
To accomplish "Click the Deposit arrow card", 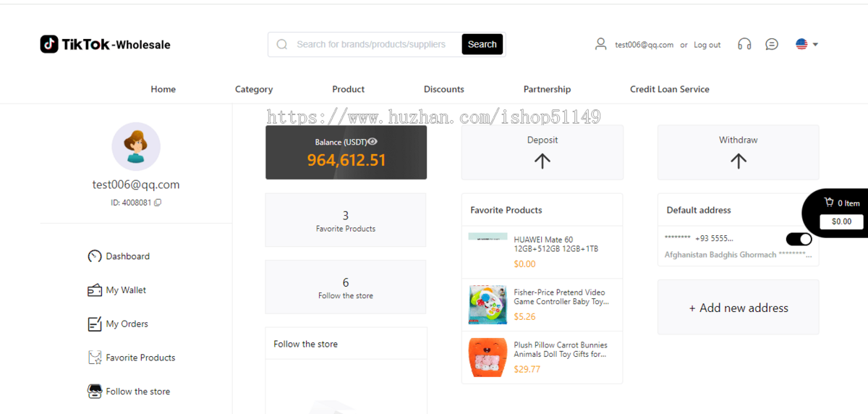I will pos(542,152).
